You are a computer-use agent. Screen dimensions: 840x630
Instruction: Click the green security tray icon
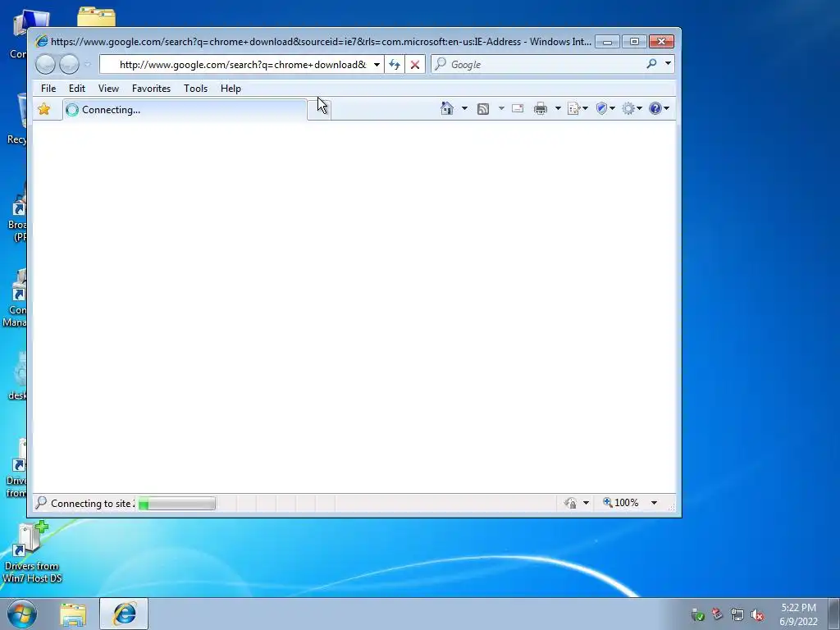697,615
